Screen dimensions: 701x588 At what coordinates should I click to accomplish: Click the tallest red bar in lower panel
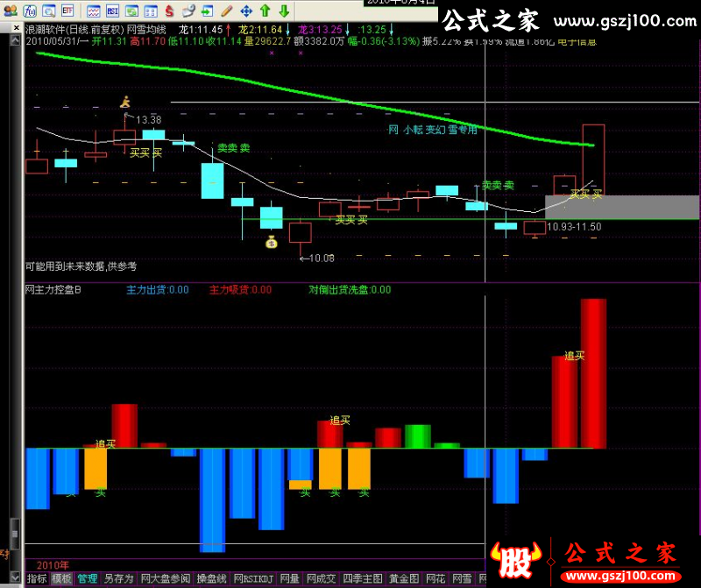pos(593,373)
